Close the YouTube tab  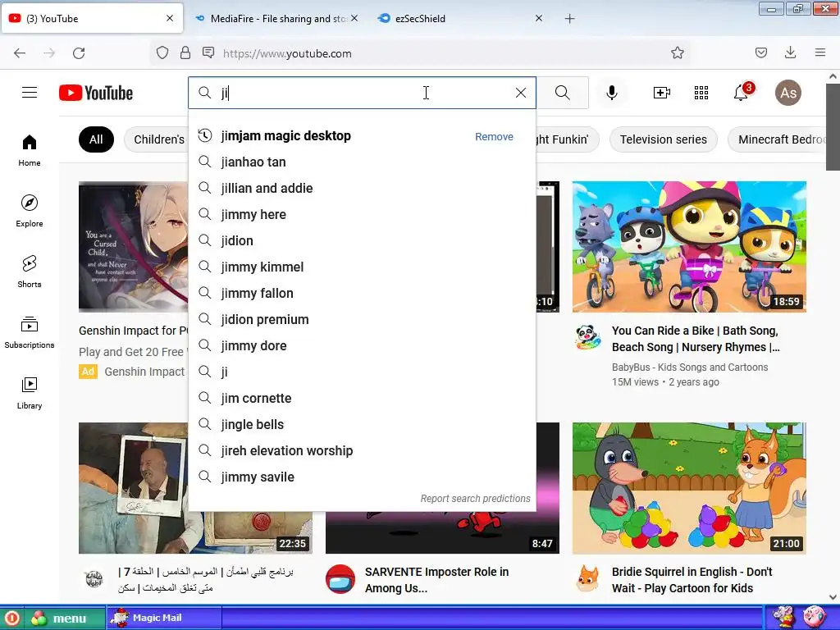click(x=170, y=18)
